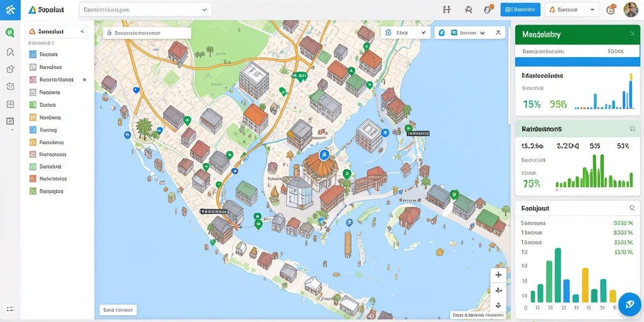The width and height of the screenshot is (644, 322).
Task: Collapse the layer panel header with red triangle icon
Action: coord(56,31)
